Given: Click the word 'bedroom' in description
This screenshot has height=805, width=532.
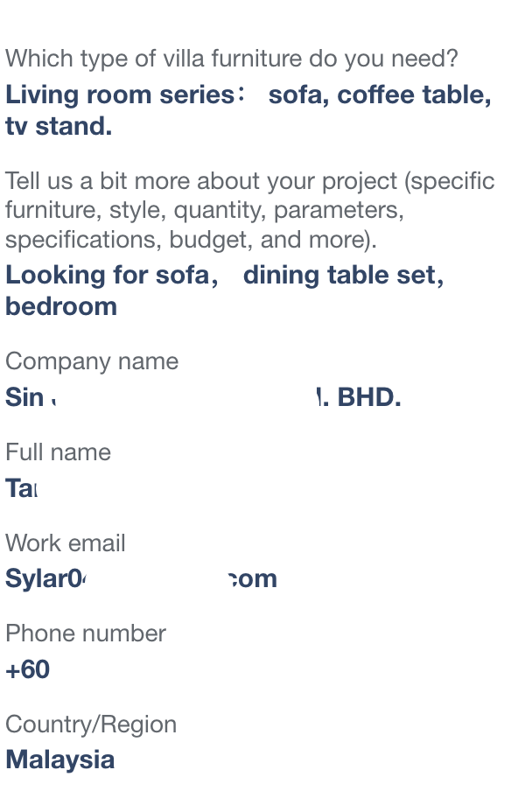Looking at the screenshot, I should pos(61,306).
